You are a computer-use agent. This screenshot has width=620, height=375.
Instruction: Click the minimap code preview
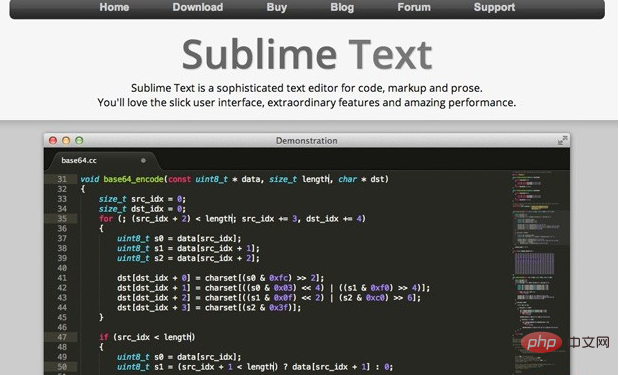click(x=540, y=273)
